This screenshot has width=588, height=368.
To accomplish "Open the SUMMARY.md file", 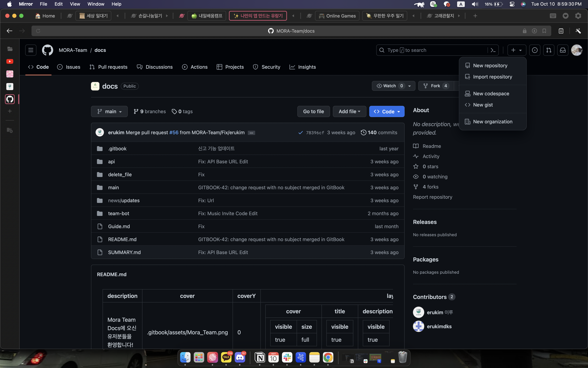I will click(x=124, y=252).
